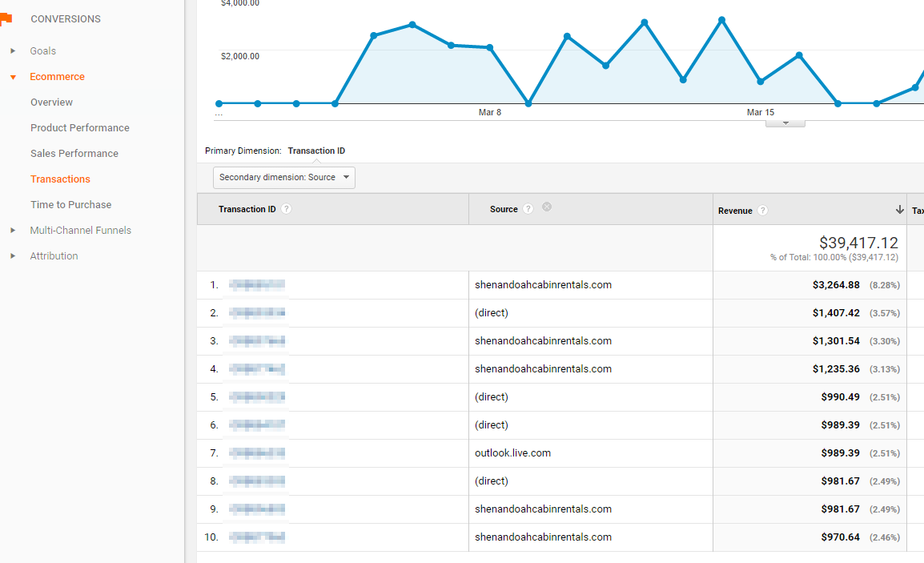Open help icon next to Transaction ID
Image resolution: width=924 pixels, height=563 pixels.
pos(287,209)
